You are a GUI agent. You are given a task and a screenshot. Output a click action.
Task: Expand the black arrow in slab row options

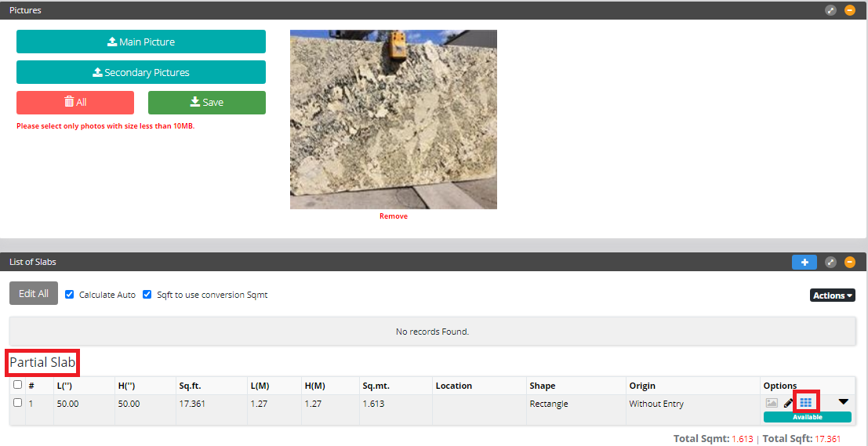843,402
